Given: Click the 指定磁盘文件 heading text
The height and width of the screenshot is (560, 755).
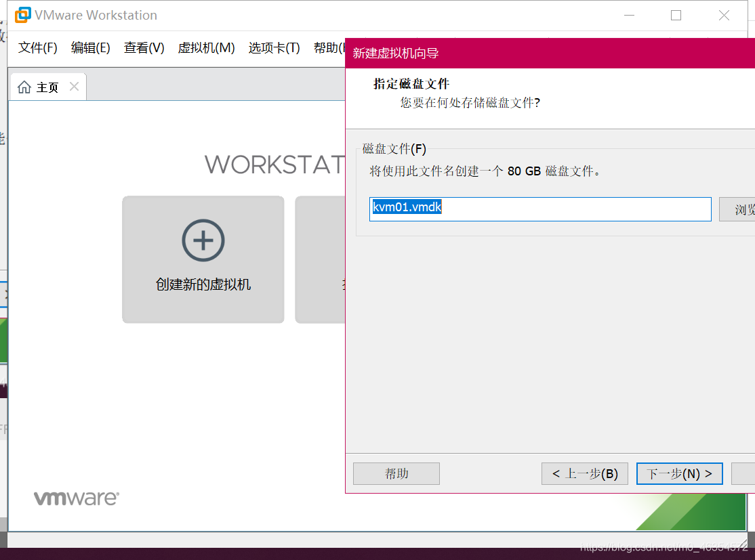Looking at the screenshot, I should (x=411, y=84).
